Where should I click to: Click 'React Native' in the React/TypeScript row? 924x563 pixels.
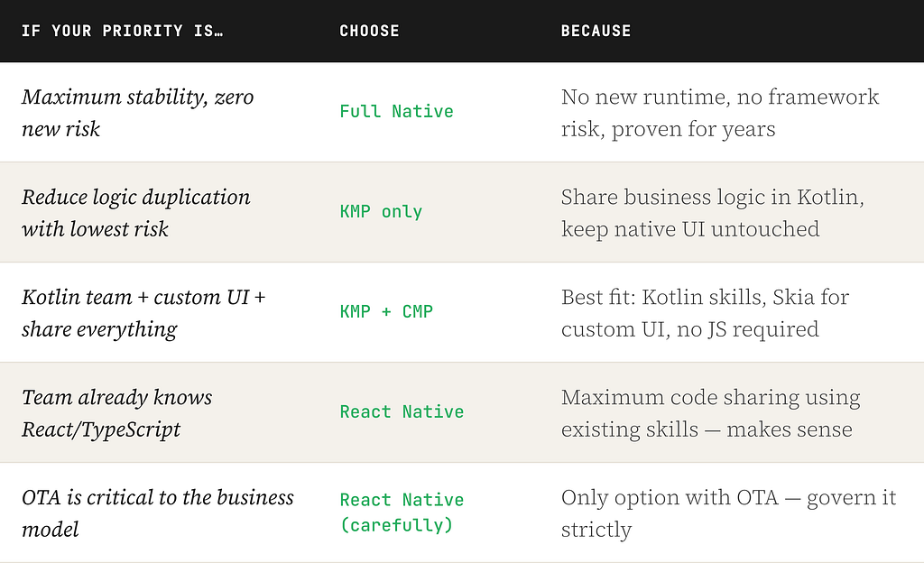pyautogui.click(x=402, y=411)
